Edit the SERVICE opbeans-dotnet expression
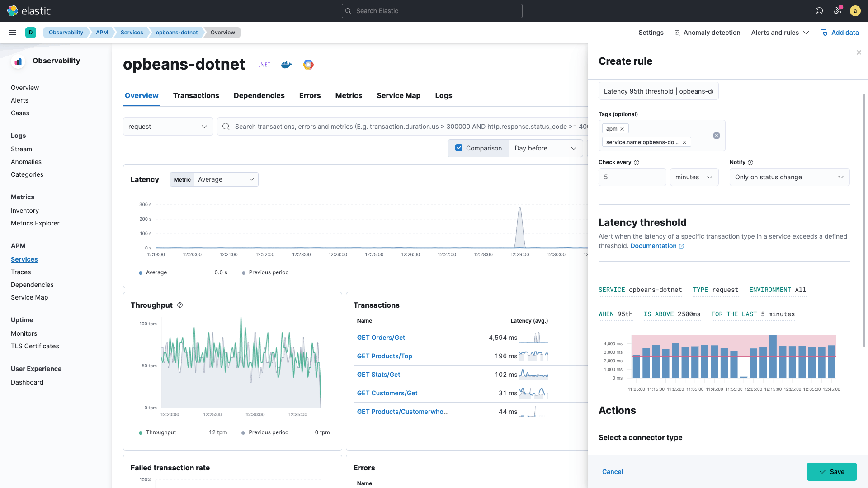The width and height of the screenshot is (868, 488). [640, 290]
